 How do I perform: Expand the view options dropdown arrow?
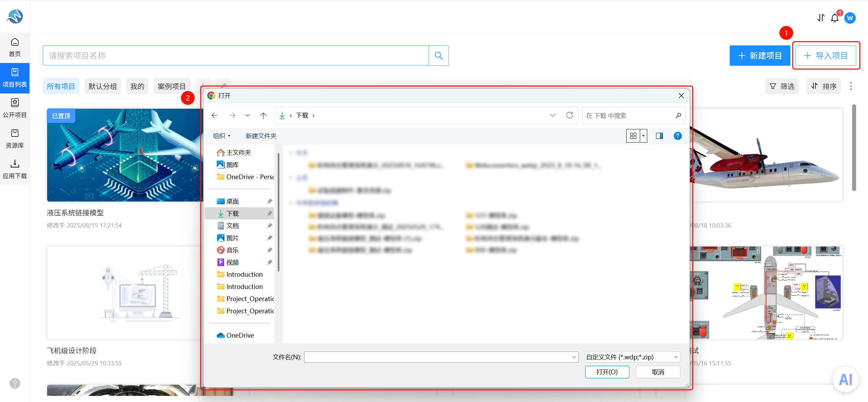pyautogui.click(x=643, y=136)
